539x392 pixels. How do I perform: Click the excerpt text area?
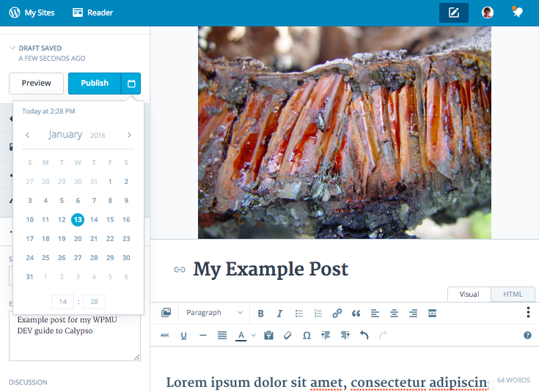[75, 337]
